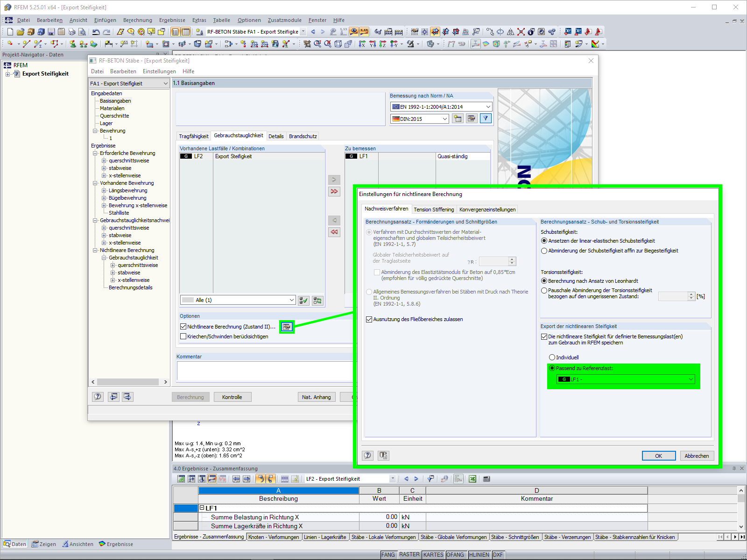Open the Zusatzmodule menu
Viewport: 747px width, 560px height.
pyautogui.click(x=285, y=20)
